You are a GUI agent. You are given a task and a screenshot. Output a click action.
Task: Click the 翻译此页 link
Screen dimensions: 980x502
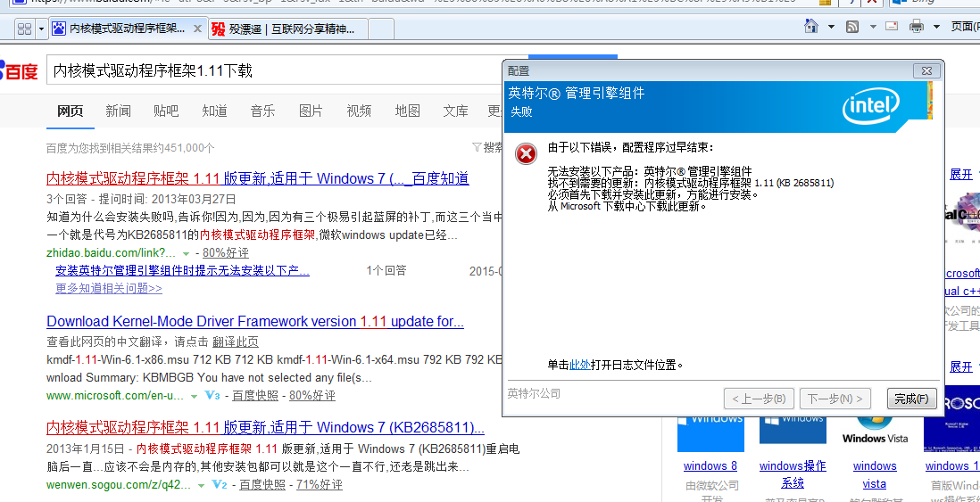(235, 342)
